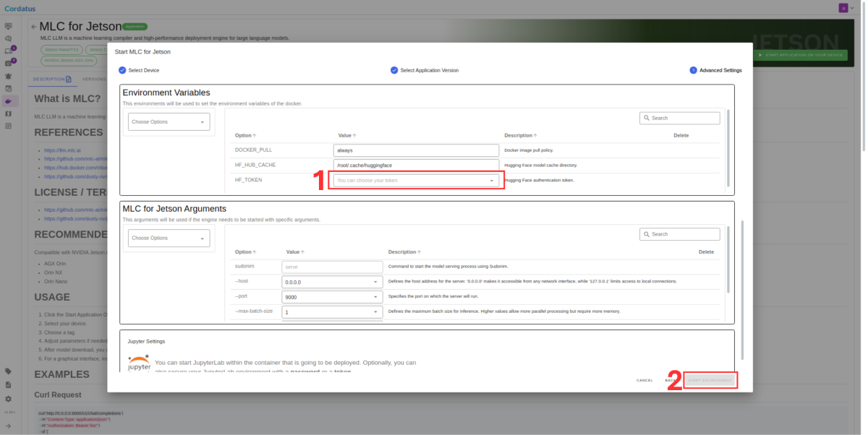868x435 pixels.
Task: Open the chat support icon in the sidebar
Action: coord(9,39)
